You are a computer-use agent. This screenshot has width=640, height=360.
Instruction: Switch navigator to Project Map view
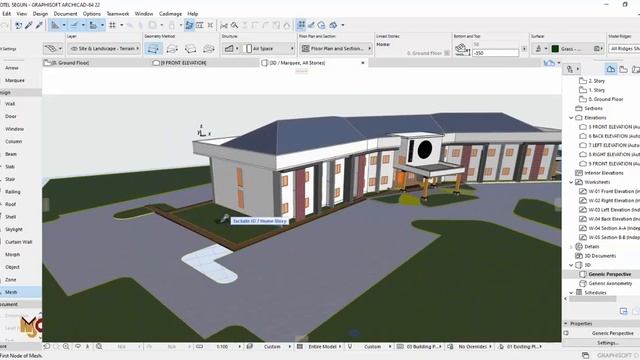click(x=611, y=69)
